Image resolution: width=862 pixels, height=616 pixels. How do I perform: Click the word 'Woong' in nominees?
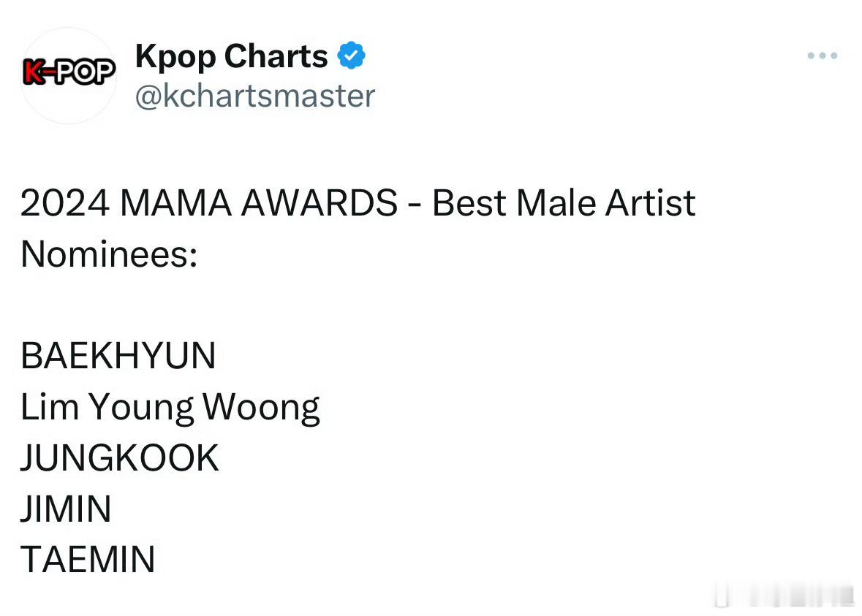coord(261,408)
